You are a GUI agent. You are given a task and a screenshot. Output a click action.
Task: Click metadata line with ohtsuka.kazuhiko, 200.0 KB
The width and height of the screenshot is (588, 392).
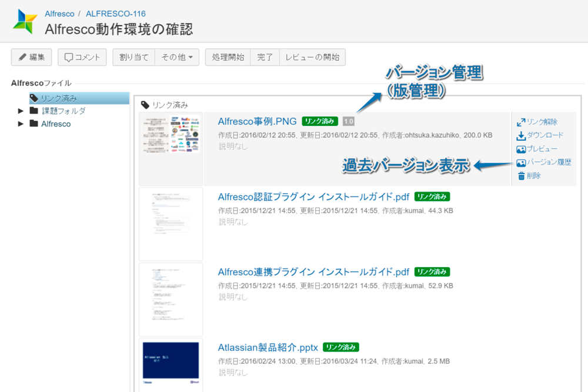coord(355,135)
